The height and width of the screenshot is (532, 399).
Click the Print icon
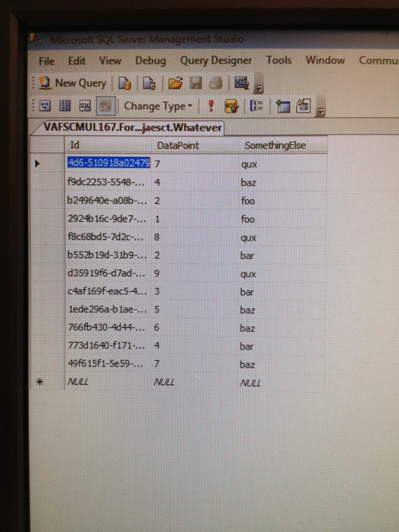pos(215,83)
